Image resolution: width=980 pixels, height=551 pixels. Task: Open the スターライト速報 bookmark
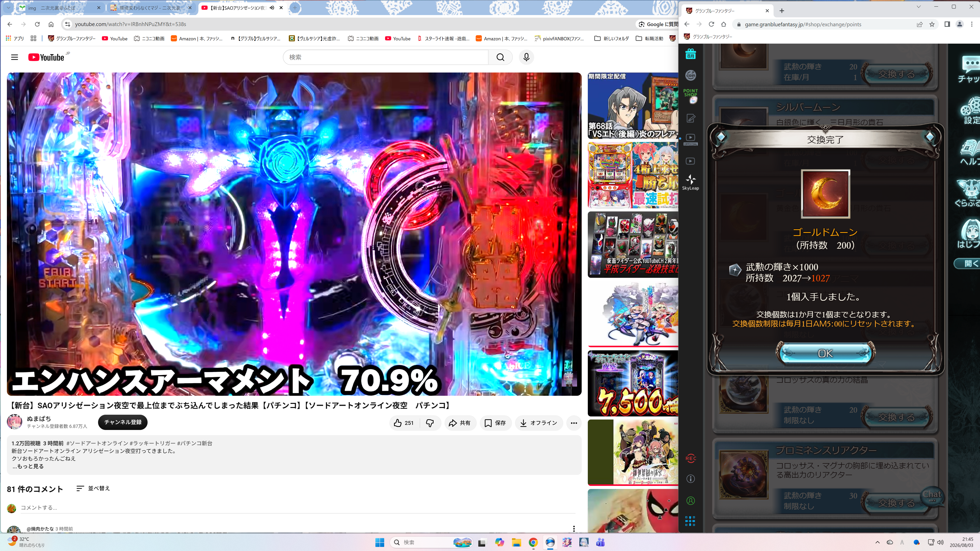[x=444, y=39]
